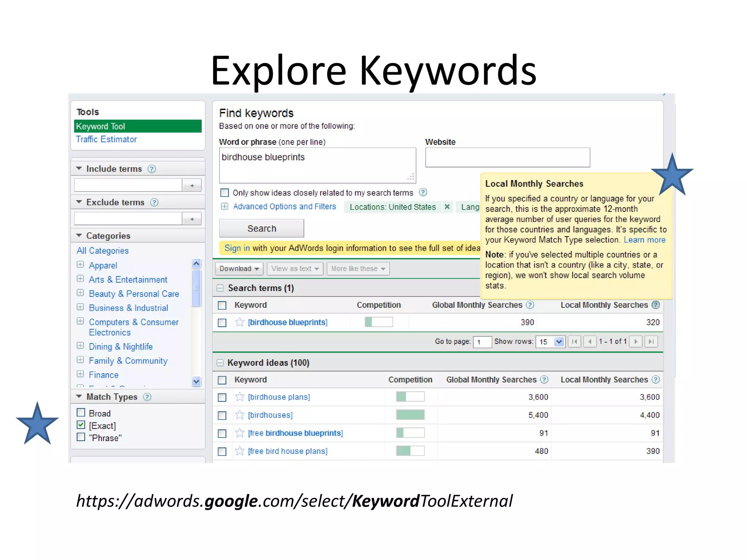Select All Categories
Screen dimensions: 747x560
[102, 251]
